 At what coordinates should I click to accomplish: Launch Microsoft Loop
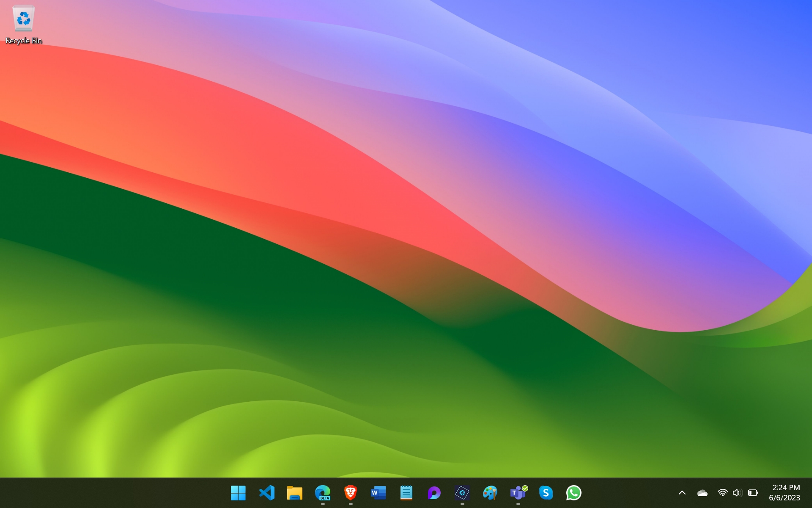point(434,492)
